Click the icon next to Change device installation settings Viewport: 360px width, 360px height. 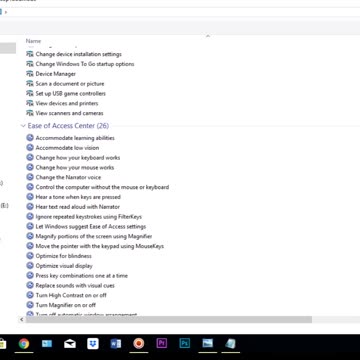(x=30, y=54)
